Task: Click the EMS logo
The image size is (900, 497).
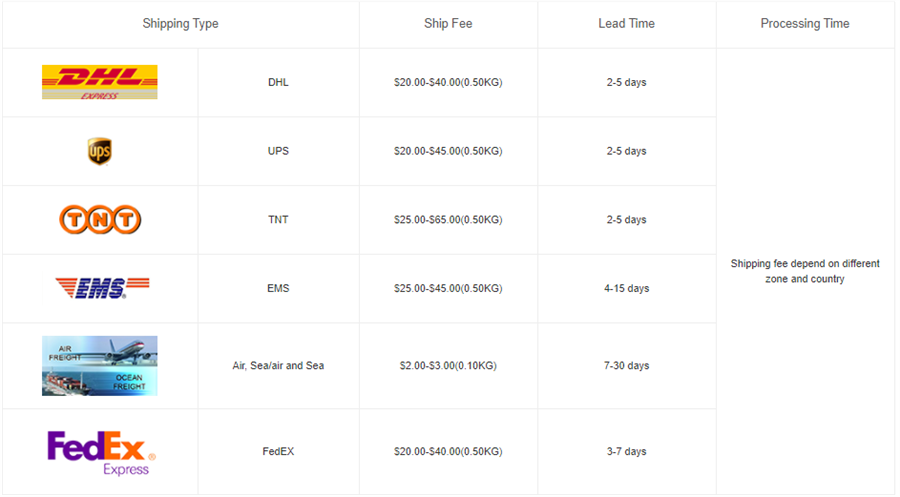Action: [x=101, y=288]
